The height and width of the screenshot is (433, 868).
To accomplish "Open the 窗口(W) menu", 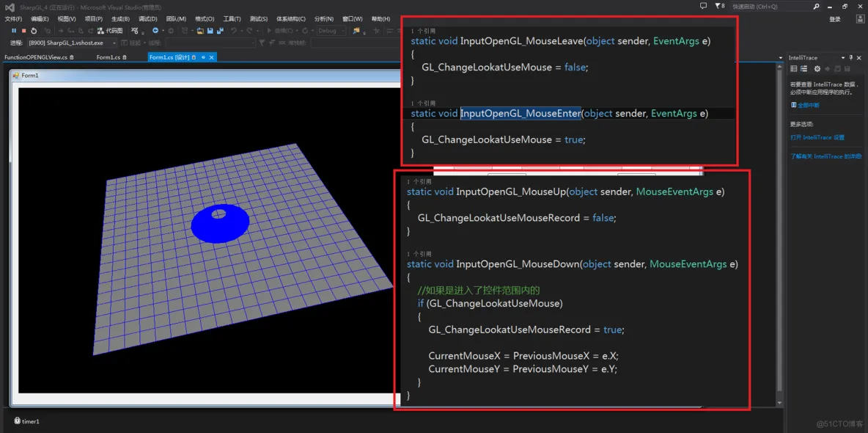I will click(x=352, y=19).
